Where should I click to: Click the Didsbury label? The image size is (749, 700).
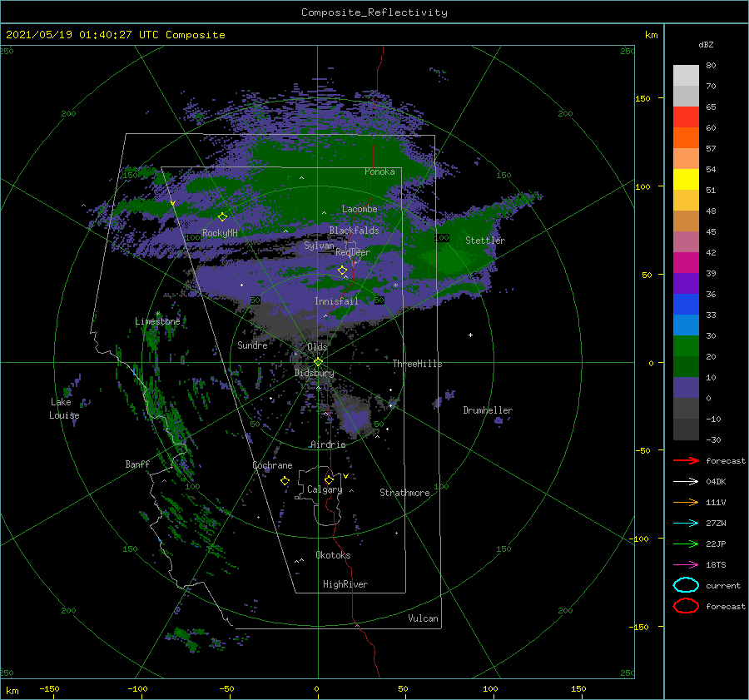click(315, 373)
